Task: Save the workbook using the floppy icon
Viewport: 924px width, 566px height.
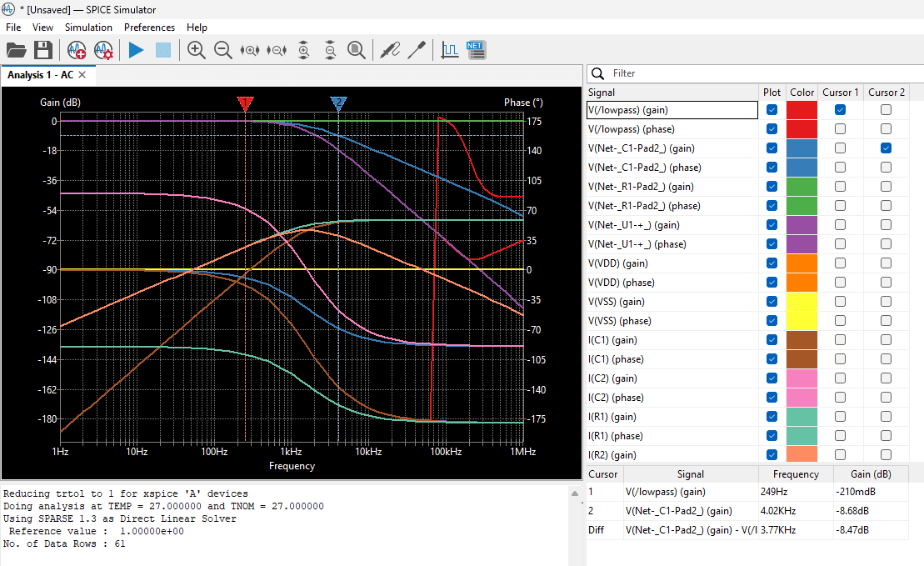Action: click(43, 50)
